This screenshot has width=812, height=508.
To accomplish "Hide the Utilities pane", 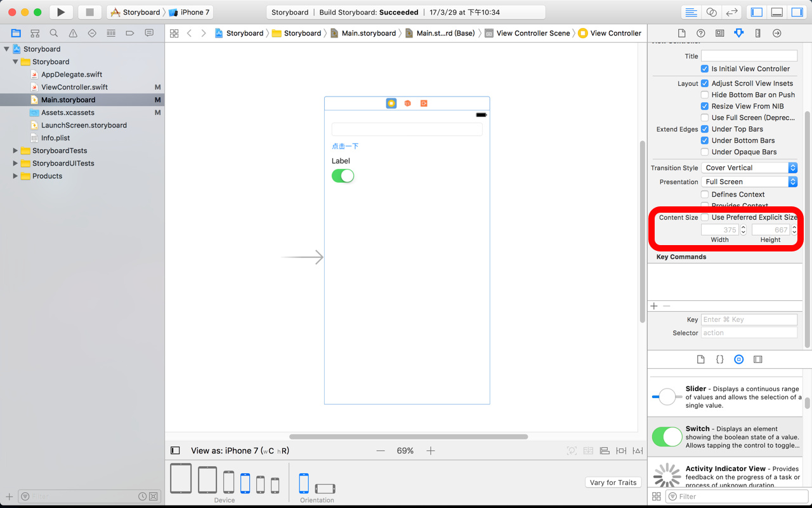I will 797,12.
